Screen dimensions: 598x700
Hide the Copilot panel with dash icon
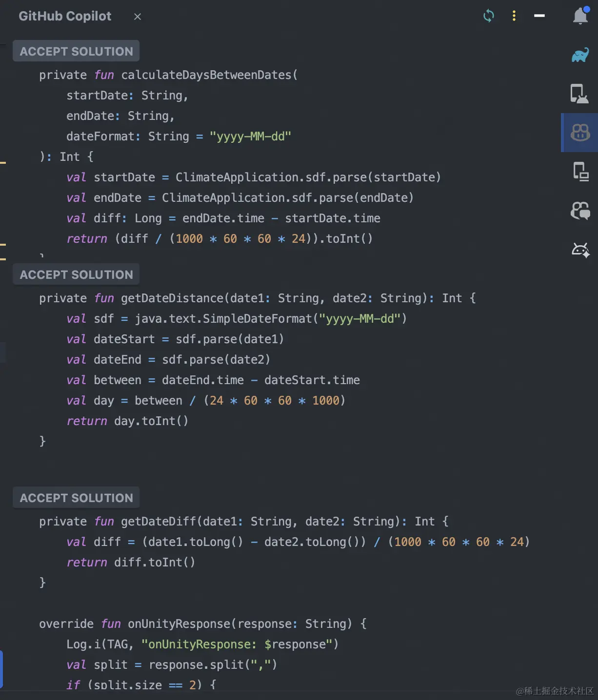[x=539, y=16]
